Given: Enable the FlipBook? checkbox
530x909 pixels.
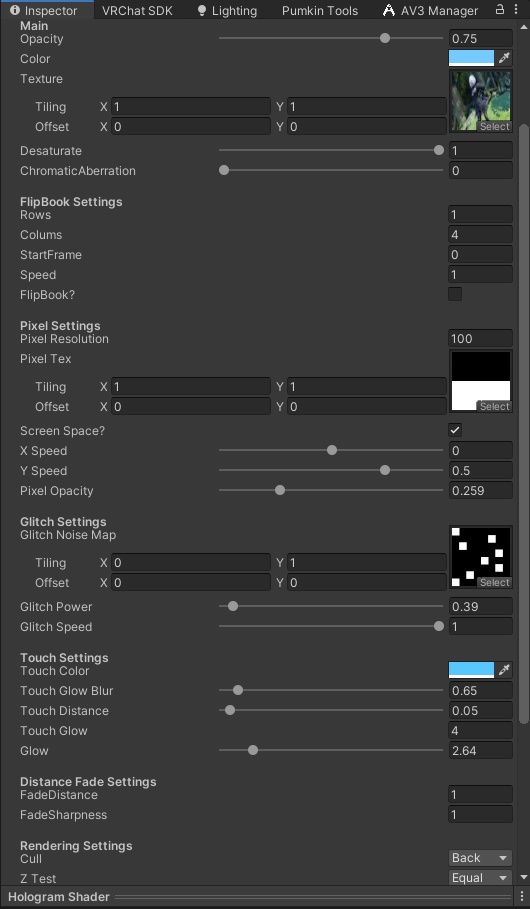Looking at the screenshot, I should click(455, 294).
